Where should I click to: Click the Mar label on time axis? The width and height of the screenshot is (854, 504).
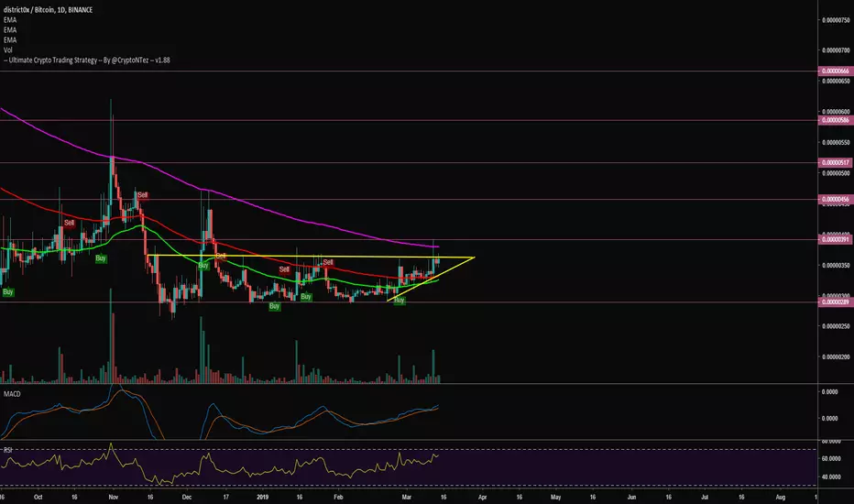click(x=406, y=498)
